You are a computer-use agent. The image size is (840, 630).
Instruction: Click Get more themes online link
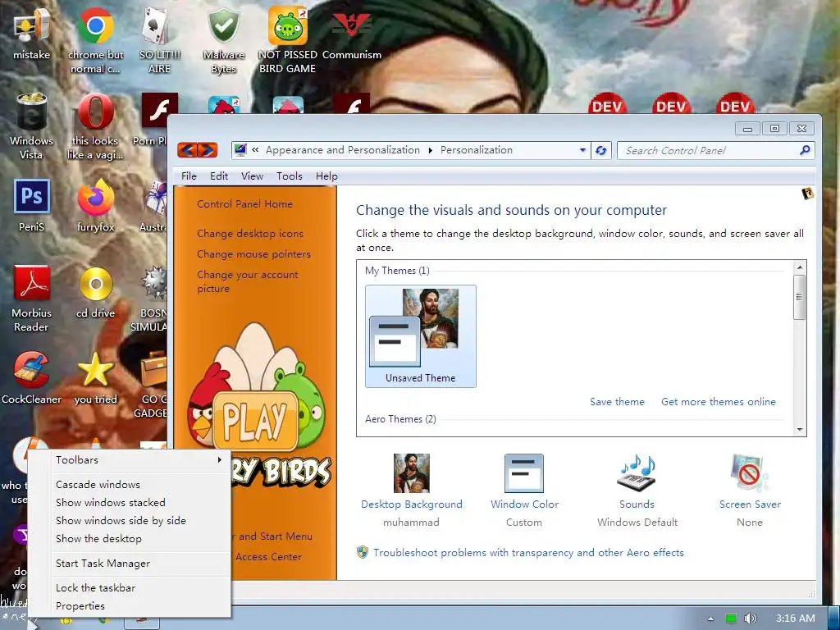(x=719, y=401)
